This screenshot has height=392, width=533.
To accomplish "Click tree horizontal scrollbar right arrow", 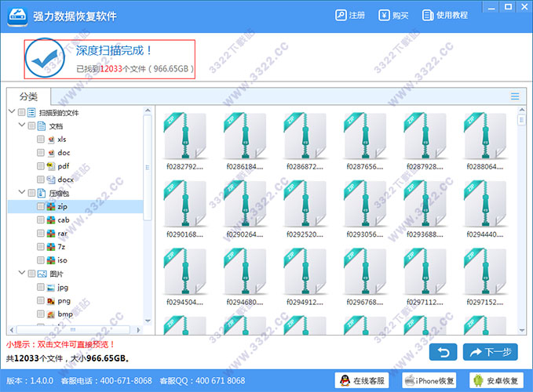I will 138,329.
